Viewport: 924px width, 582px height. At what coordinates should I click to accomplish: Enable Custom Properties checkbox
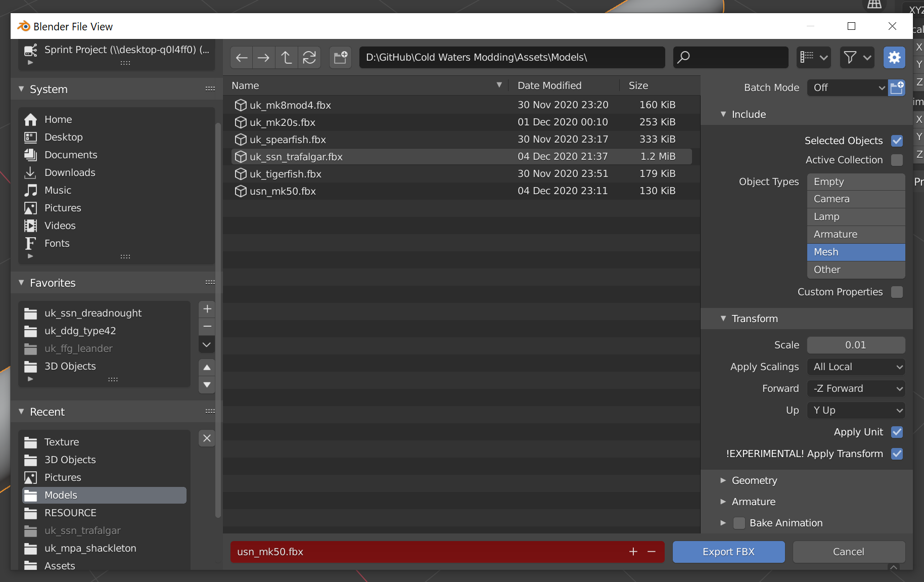(x=897, y=292)
